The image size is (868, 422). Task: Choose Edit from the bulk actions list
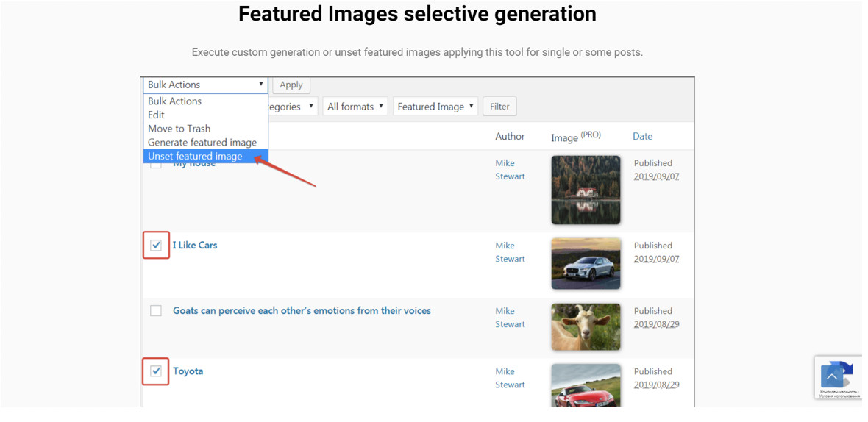[156, 115]
